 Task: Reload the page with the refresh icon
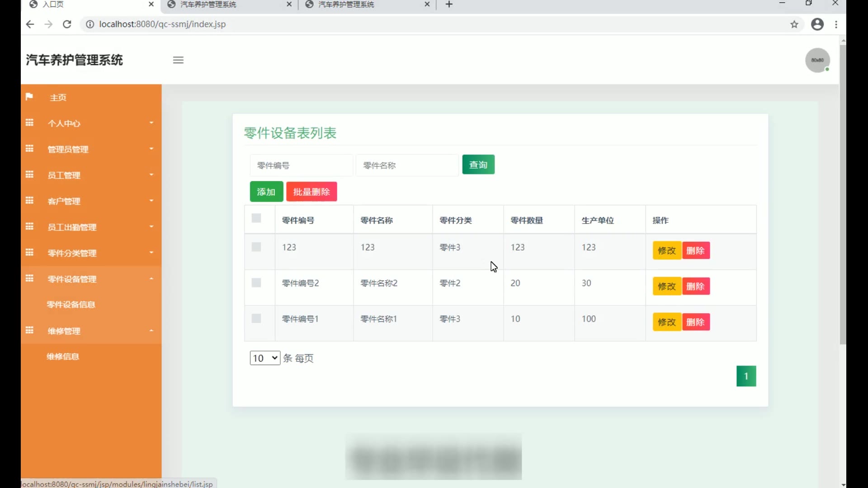[67, 24]
